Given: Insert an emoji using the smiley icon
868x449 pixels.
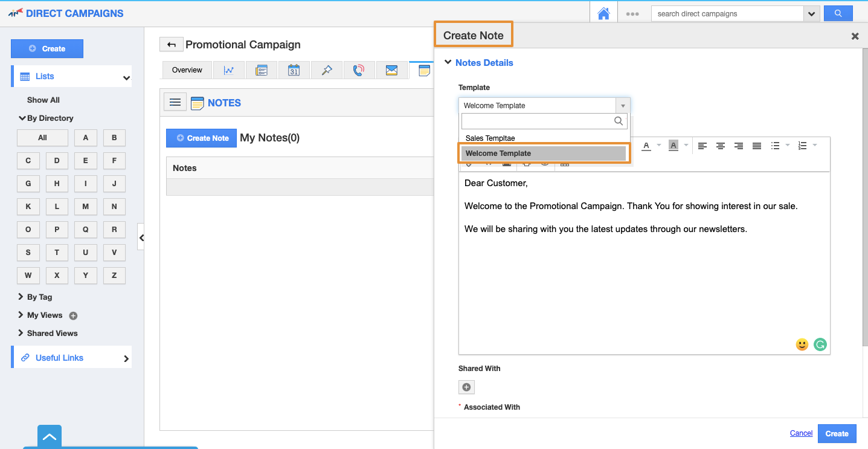Looking at the screenshot, I should 802,344.
